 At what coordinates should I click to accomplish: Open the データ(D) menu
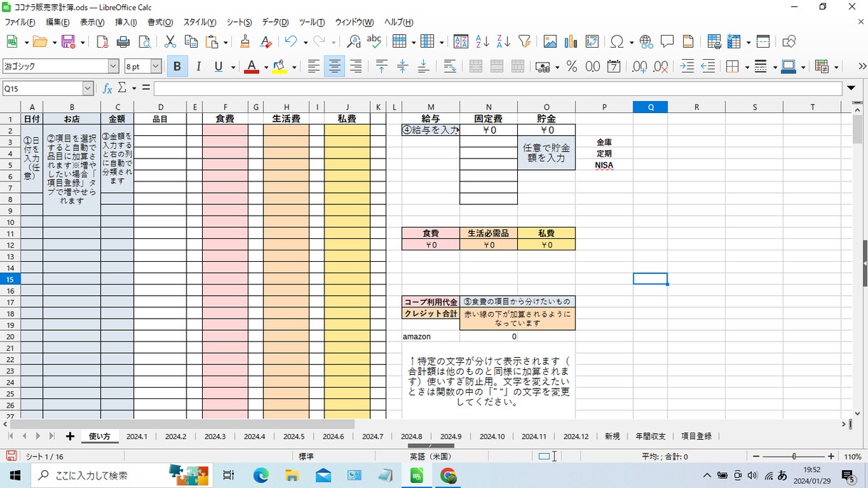275,22
